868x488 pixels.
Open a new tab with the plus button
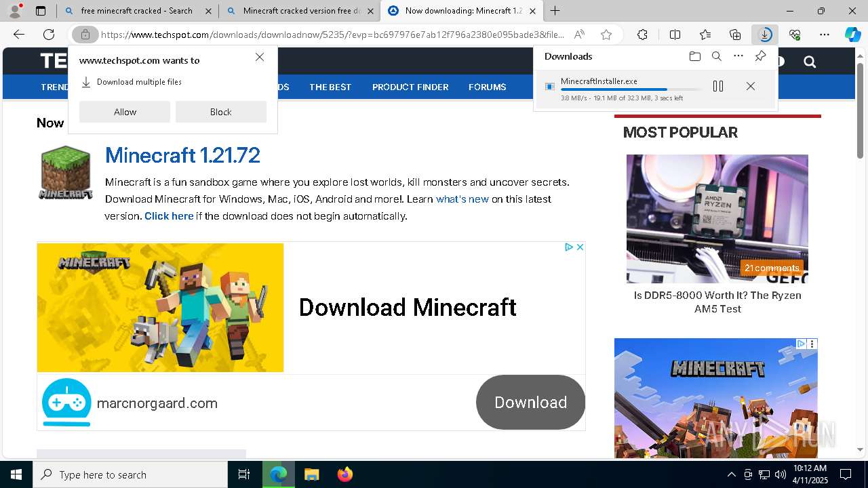(555, 11)
